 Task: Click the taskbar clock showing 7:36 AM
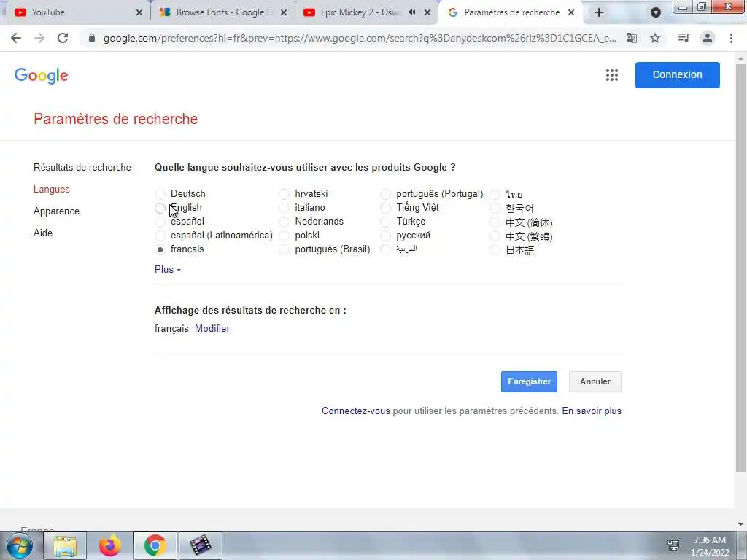pos(710,546)
